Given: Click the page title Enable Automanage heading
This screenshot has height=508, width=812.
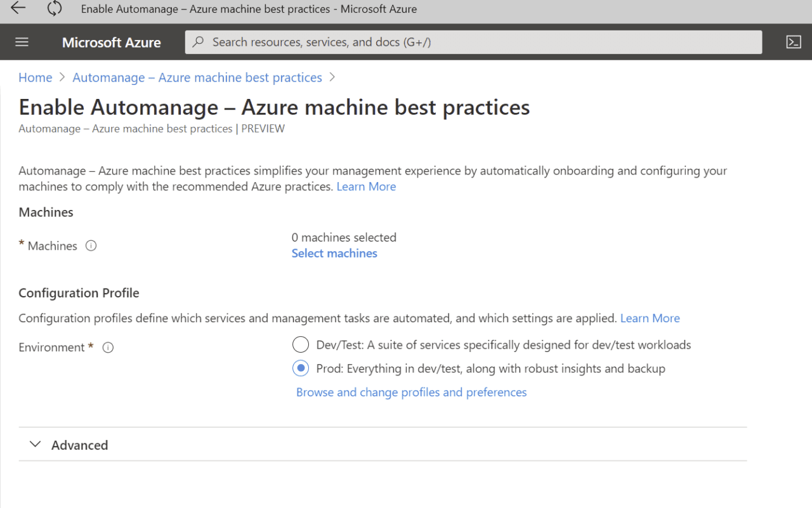Looking at the screenshot, I should click(274, 107).
